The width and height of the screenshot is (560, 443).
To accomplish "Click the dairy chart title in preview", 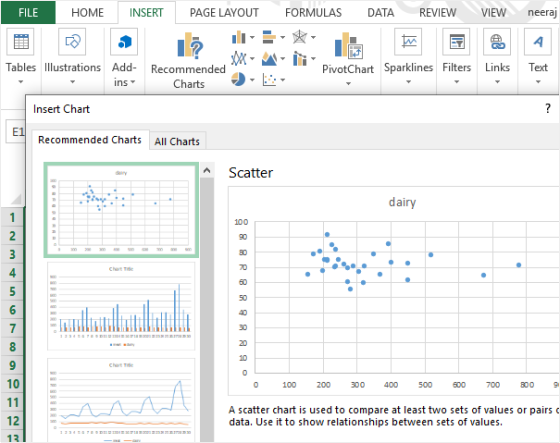I will (x=402, y=202).
